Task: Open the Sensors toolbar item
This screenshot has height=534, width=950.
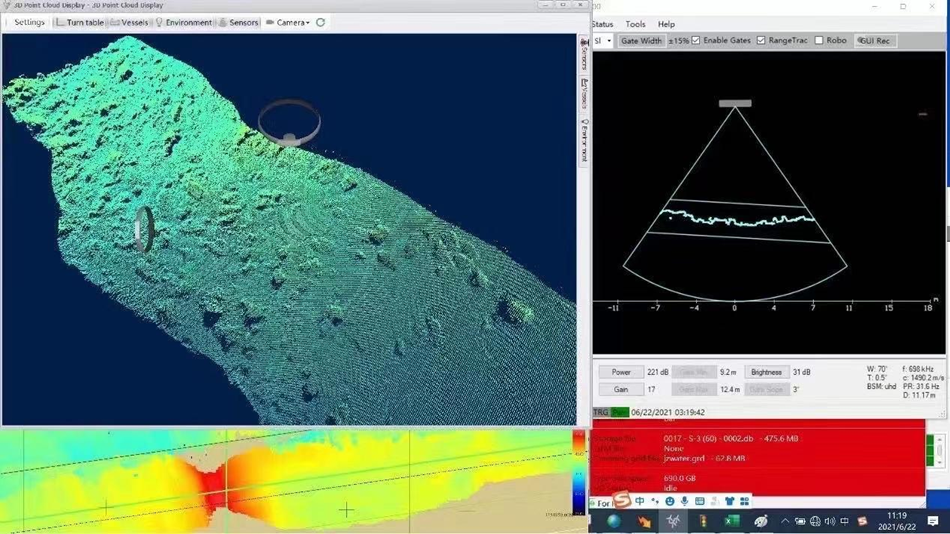Action: coord(238,22)
